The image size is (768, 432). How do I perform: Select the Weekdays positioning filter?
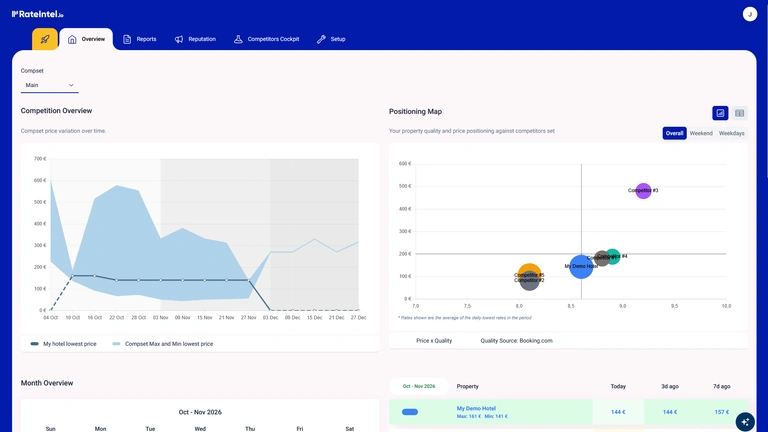731,133
